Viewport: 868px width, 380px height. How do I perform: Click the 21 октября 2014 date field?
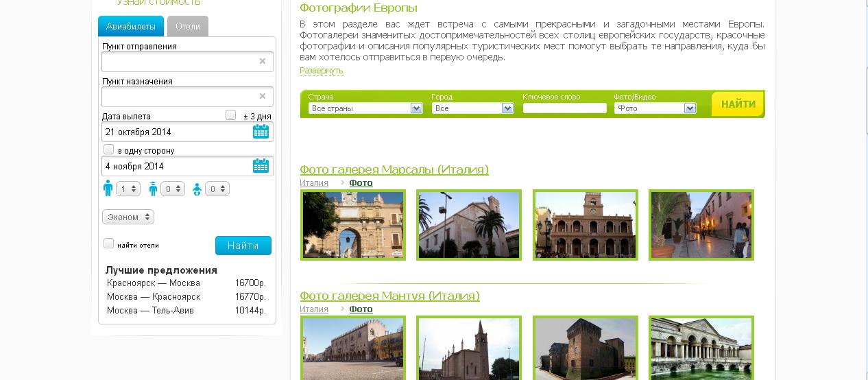[x=187, y=132]
